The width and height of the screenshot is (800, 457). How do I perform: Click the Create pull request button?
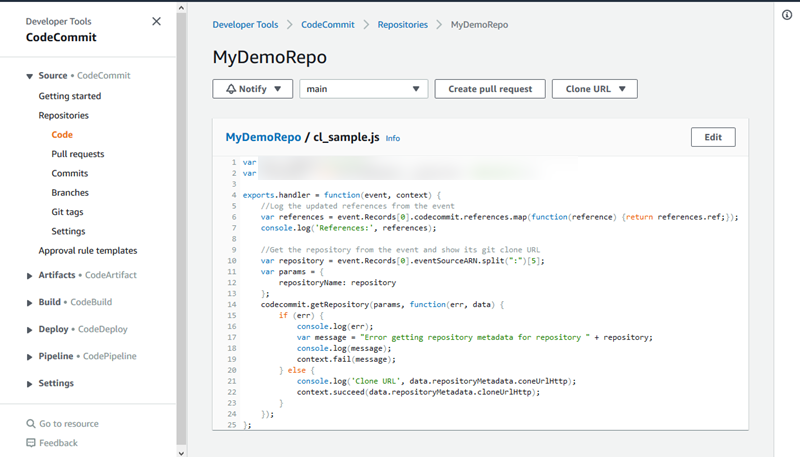click(490, 89)
